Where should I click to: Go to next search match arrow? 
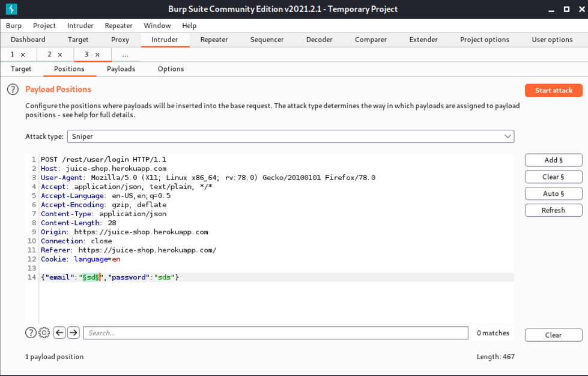tap(73, 333)
